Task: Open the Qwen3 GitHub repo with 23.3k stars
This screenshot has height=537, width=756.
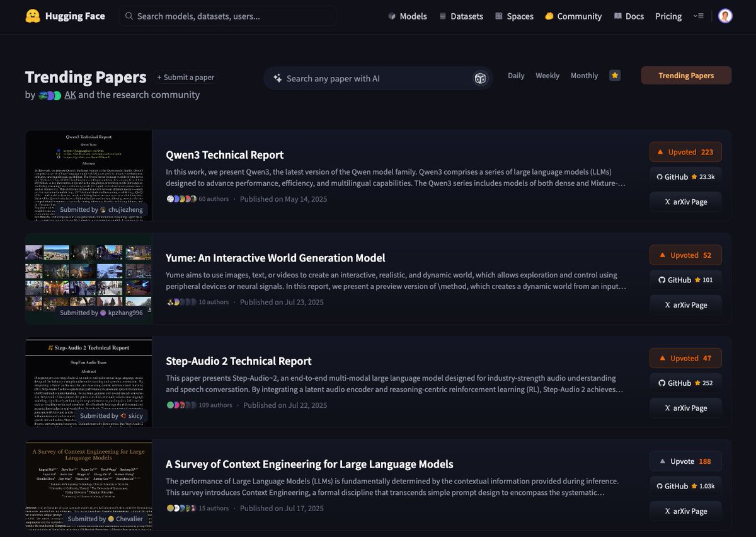Action: [685, 176]
